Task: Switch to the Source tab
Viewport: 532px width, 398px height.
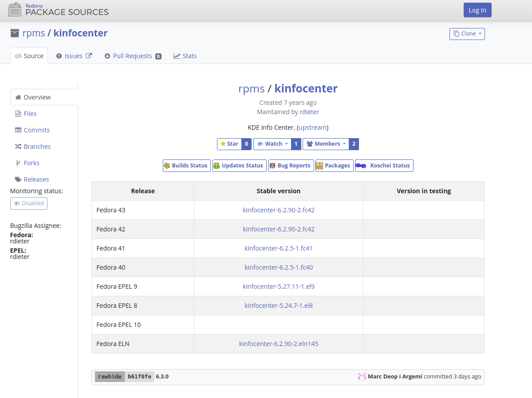Action: click(29, 56)
